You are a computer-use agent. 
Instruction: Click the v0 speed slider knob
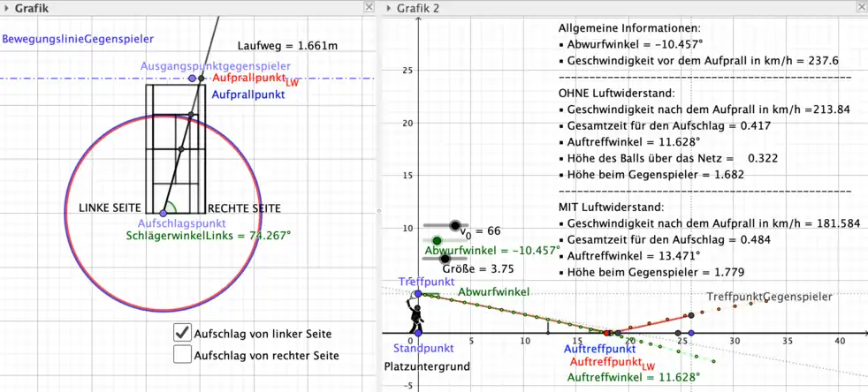point(455,226)
